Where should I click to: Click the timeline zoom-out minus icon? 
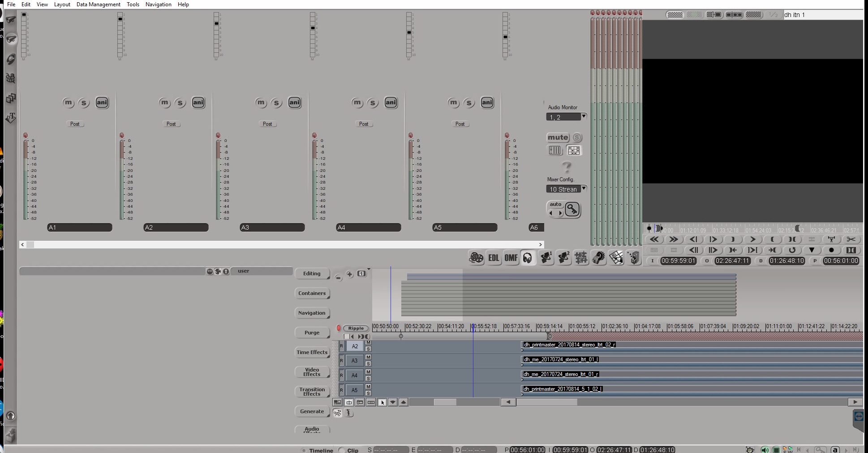point(338,278)
